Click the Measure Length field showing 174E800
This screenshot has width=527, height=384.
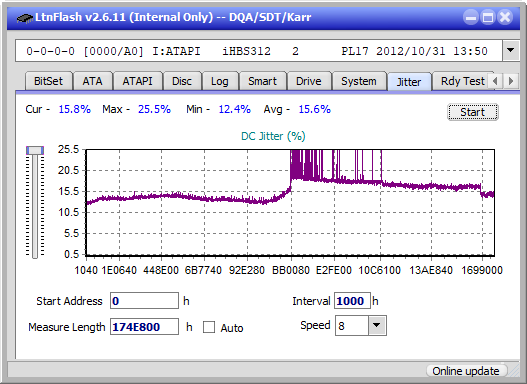145,327
